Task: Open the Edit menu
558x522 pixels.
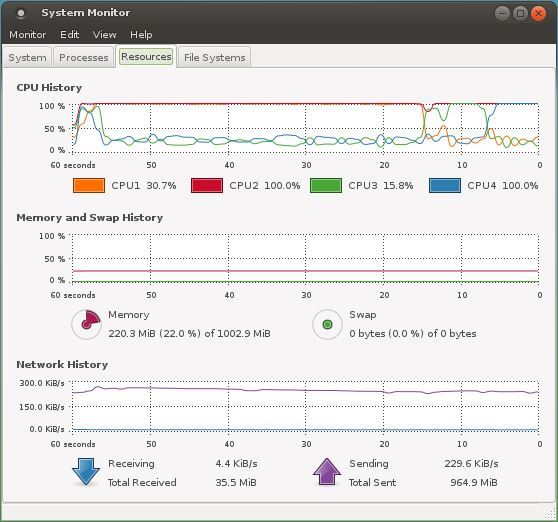Action: click(70, 35)
